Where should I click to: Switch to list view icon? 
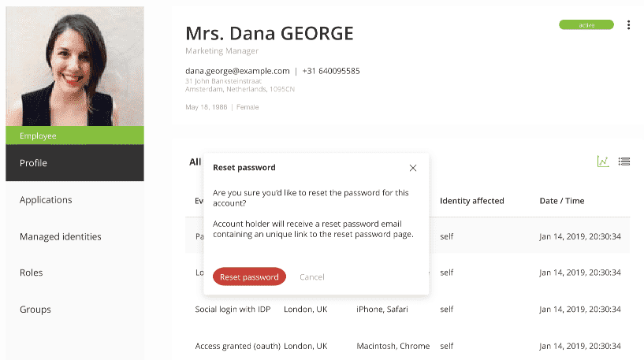pyautogui.click(x=624, y=161)
